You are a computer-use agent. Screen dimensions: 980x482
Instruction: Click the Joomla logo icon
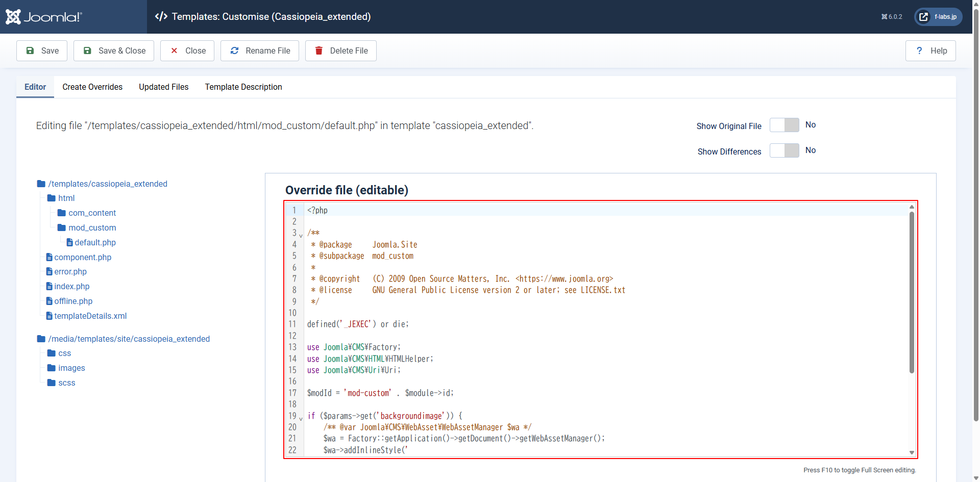pos(14,17)
